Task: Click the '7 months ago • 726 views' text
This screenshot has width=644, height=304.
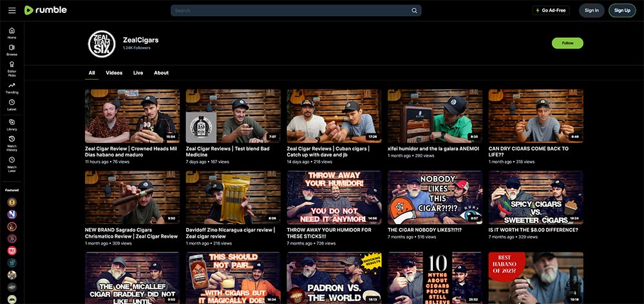Action: tap(311, 243)
